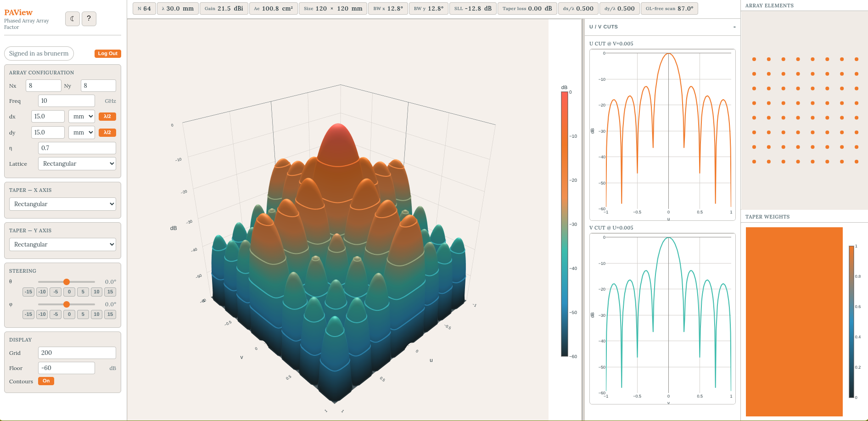
Task: Click the Size 120 × 120 mm chip
Action: click(333, 9)
